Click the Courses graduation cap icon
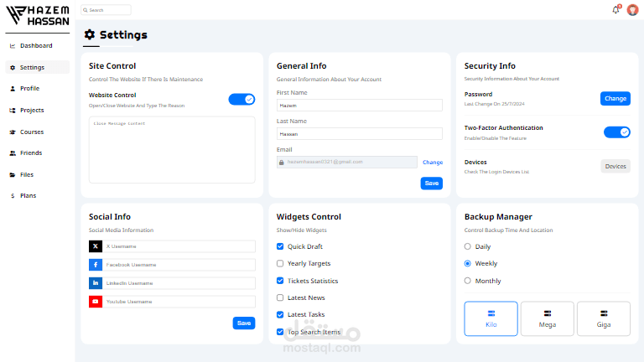 (x=13, y=132)
